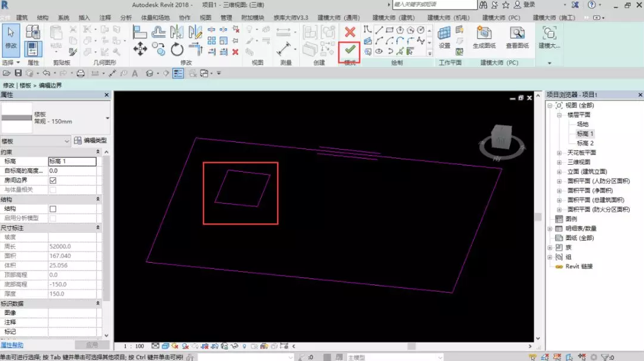Viewport: 644px width, 361px height.
Task: Select the Spline draw tool
Action: tap(421, 41)
